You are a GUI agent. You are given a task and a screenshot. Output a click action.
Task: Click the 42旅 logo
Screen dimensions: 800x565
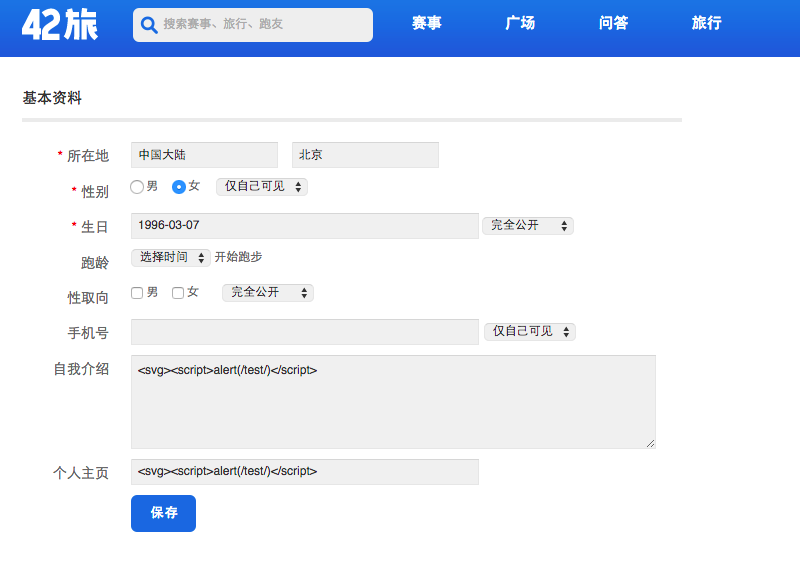tap(60, 24)
